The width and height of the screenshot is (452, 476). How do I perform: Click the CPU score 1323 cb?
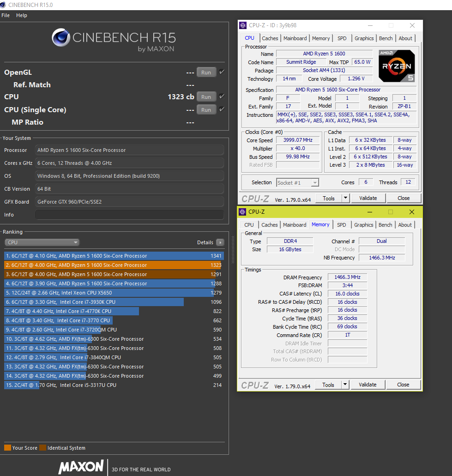181,97
